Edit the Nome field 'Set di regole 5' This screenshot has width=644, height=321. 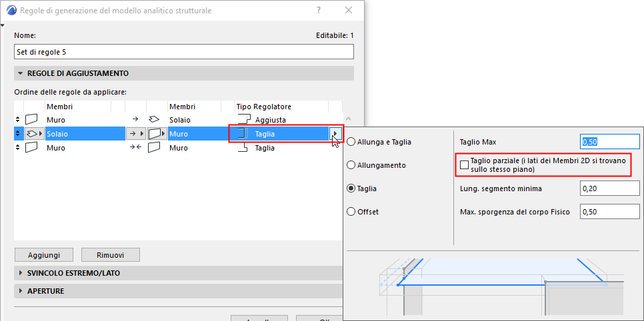pyautogui.click(x=183, y=52)
